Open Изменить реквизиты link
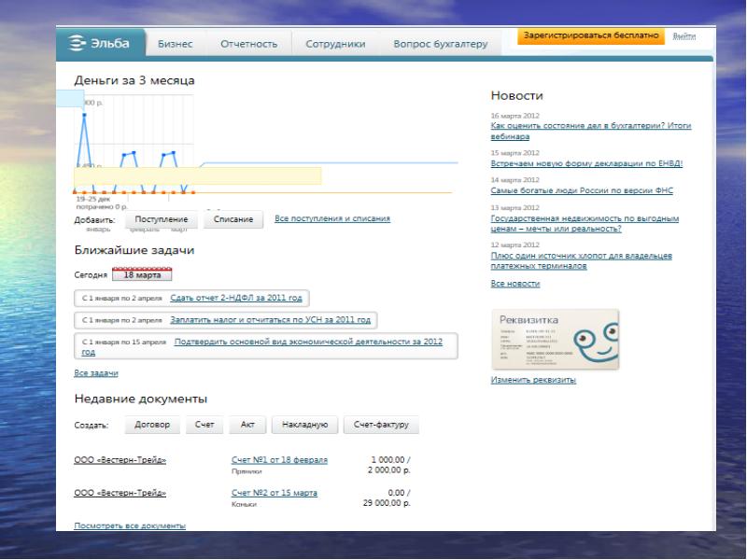 tap(533, 380)
